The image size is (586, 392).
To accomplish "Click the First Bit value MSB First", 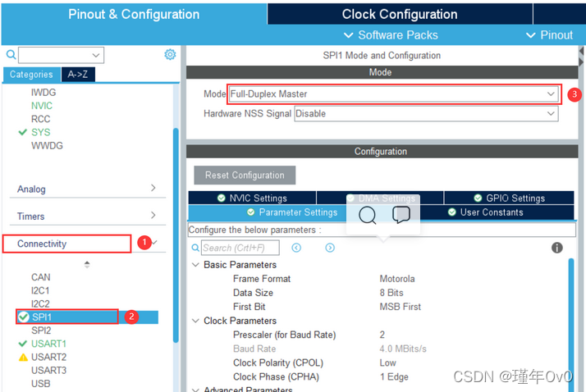I will 401,307.
